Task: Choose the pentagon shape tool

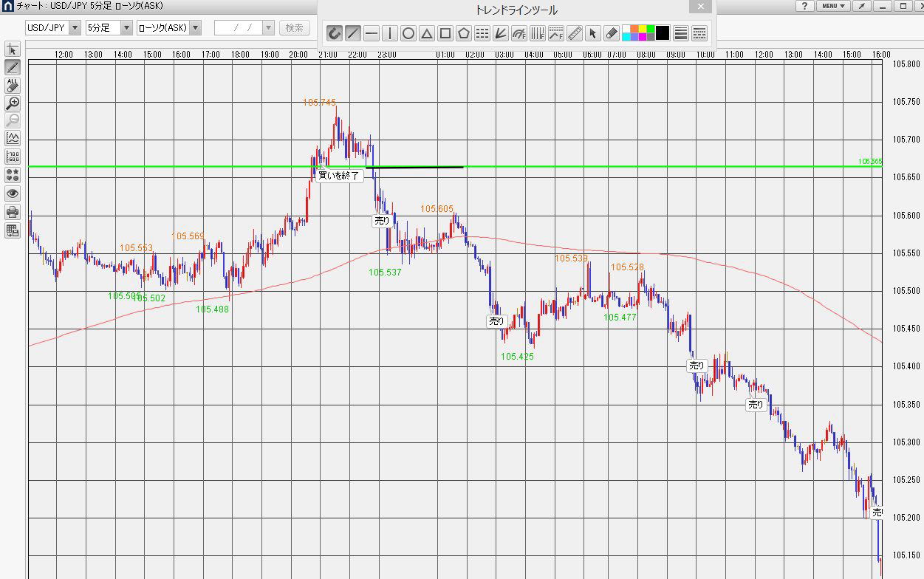Action: click(x=464, y=33)
